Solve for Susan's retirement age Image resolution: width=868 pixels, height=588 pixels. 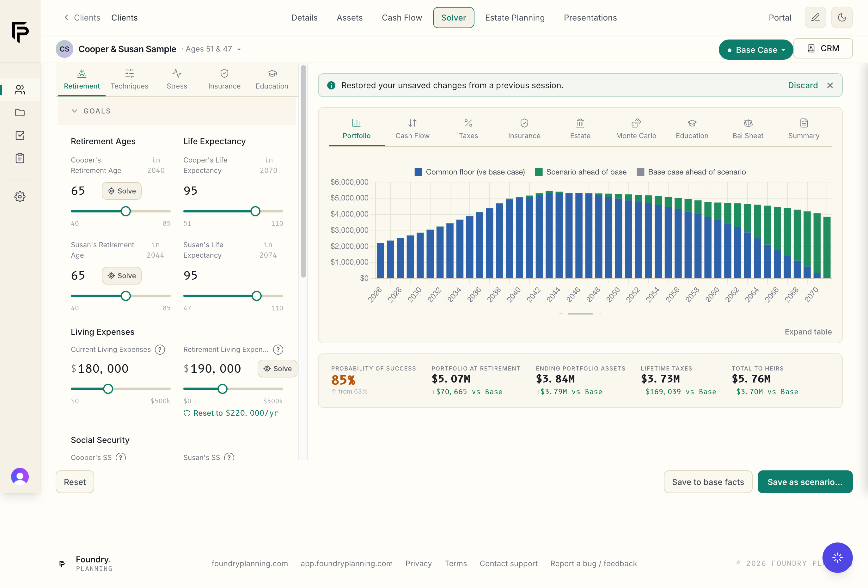(121, 276)
